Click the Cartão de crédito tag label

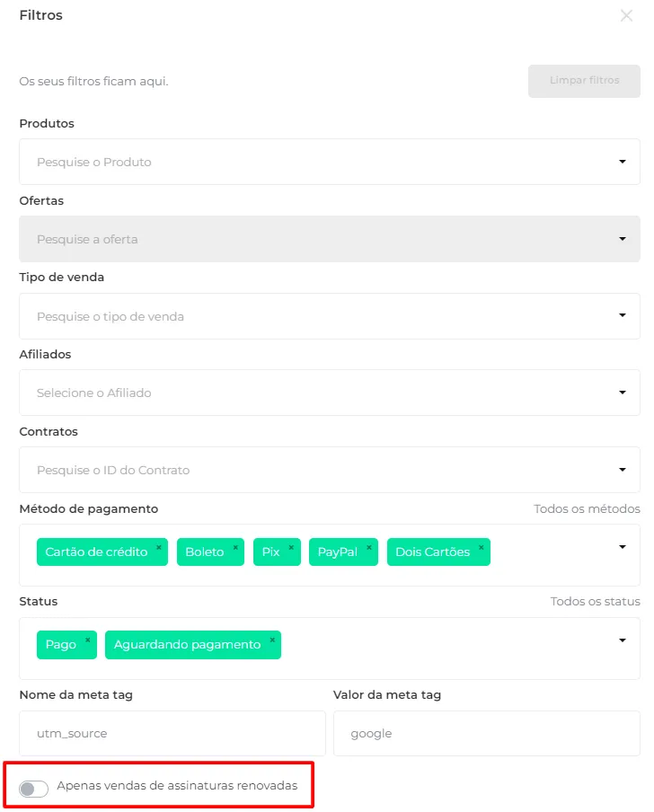coord(96,552)
